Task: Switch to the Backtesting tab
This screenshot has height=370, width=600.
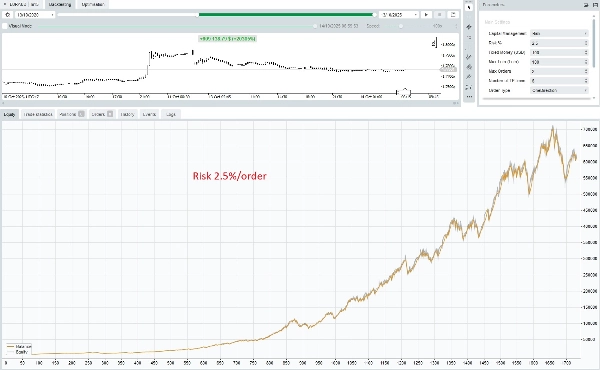Action: 60,5
